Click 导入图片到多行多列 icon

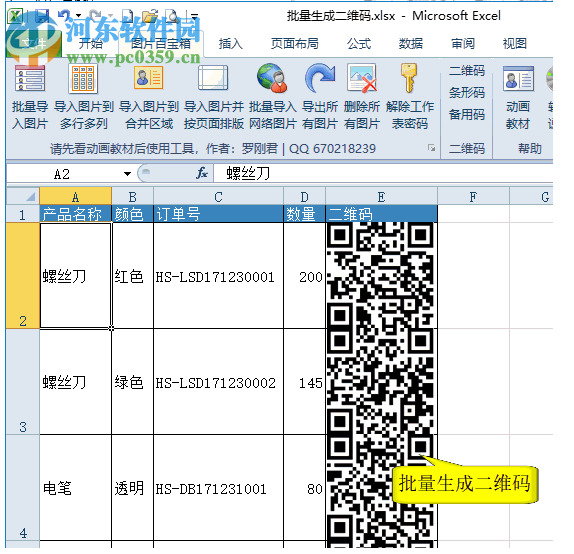click(83, 78)
